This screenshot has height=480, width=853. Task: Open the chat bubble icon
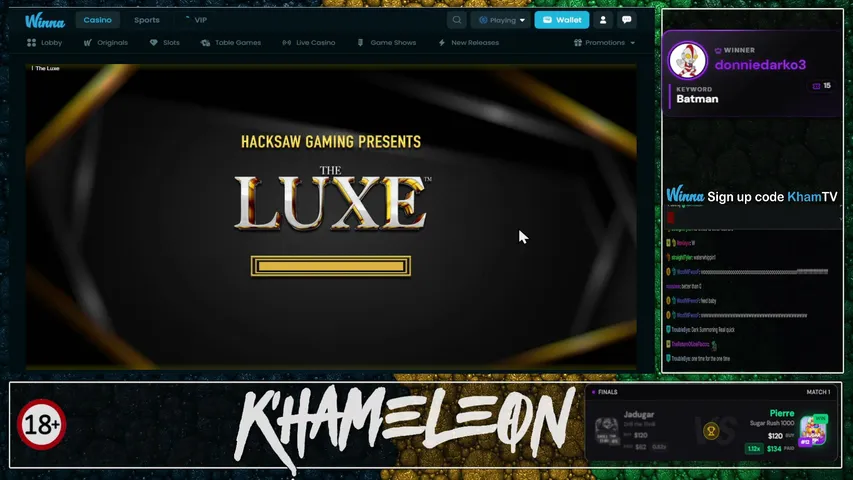pyautogui.click(x=627, y=20)
